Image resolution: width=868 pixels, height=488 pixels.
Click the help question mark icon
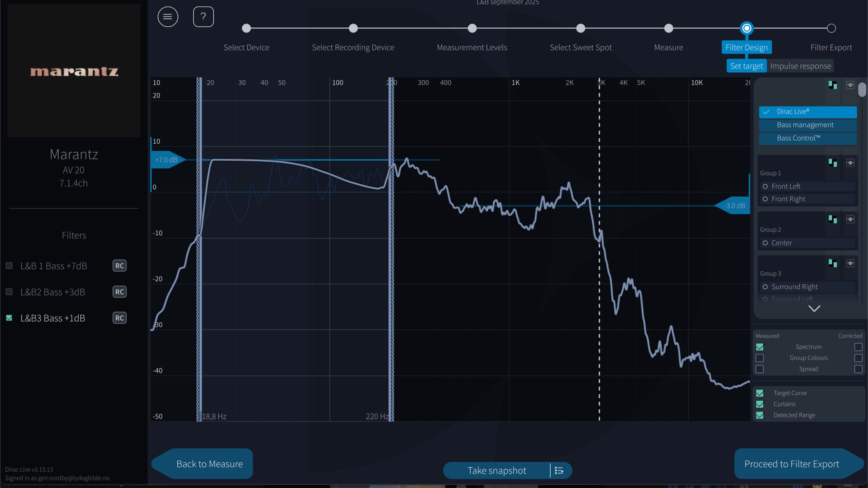point(203,17)
